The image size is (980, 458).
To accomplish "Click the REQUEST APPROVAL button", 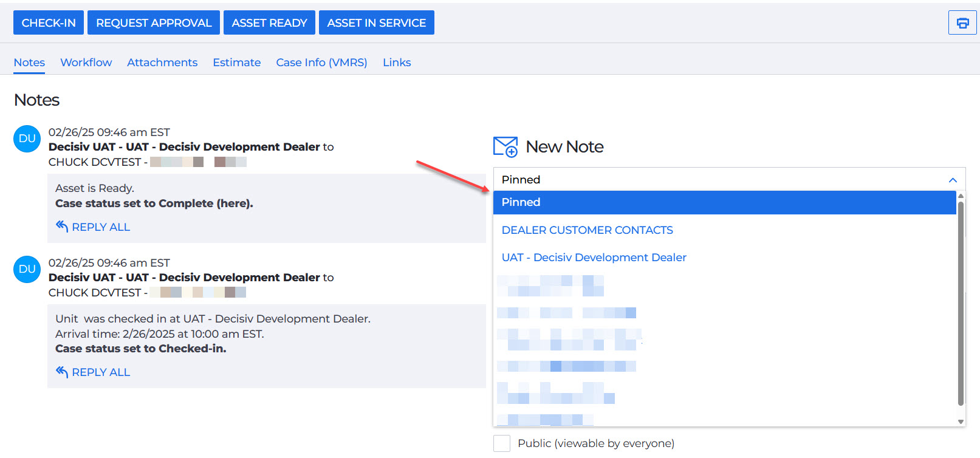I will coord(154,23).
